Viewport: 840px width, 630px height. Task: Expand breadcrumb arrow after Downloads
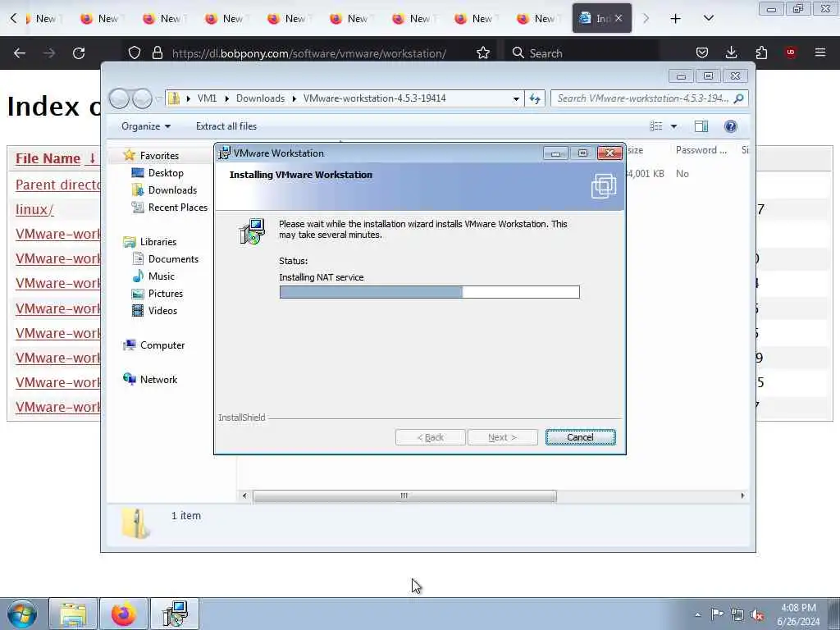(294, 98)
